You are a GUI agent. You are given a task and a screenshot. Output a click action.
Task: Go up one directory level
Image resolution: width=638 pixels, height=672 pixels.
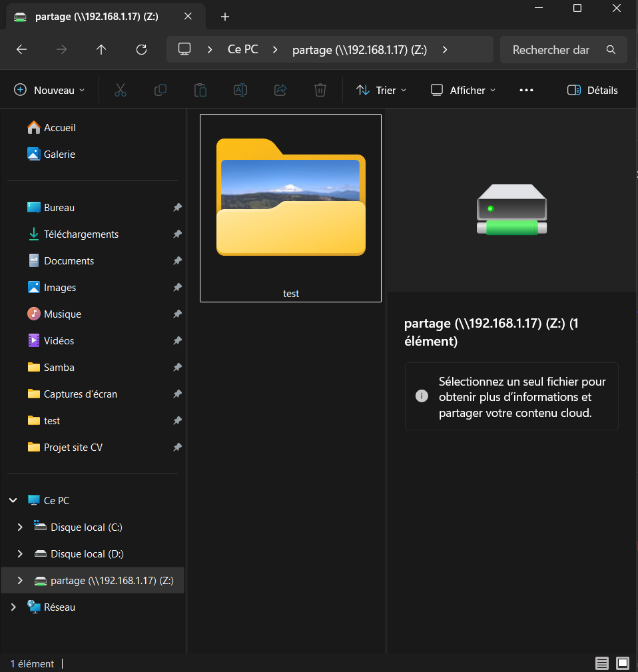point(101,50)
